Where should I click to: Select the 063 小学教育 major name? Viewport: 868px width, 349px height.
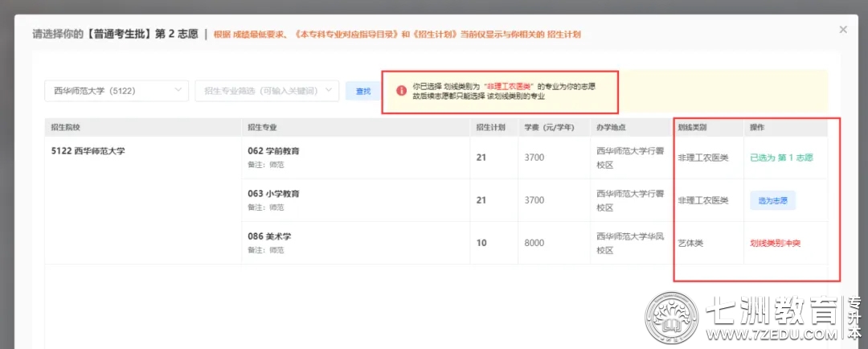pyautogui.click(x=273, y=194)
